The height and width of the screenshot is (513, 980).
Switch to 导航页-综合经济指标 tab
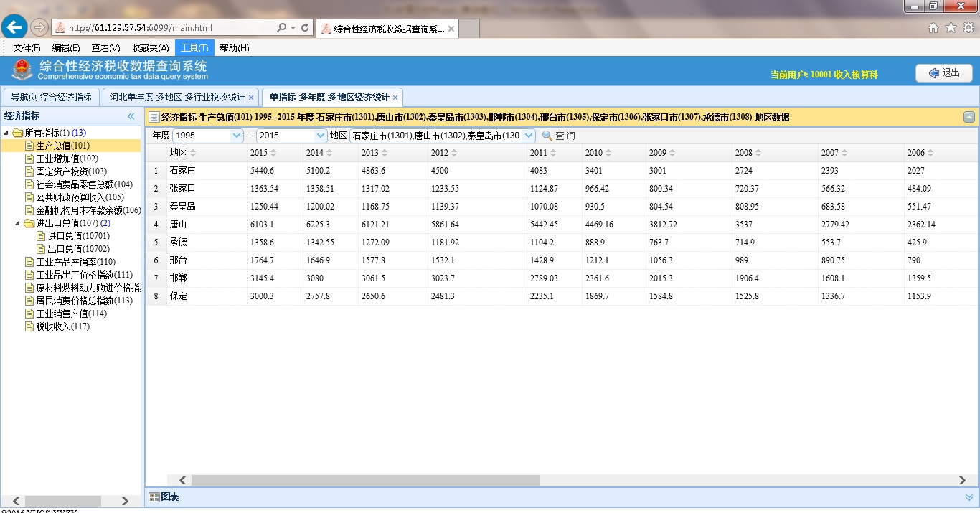[51, 97]
